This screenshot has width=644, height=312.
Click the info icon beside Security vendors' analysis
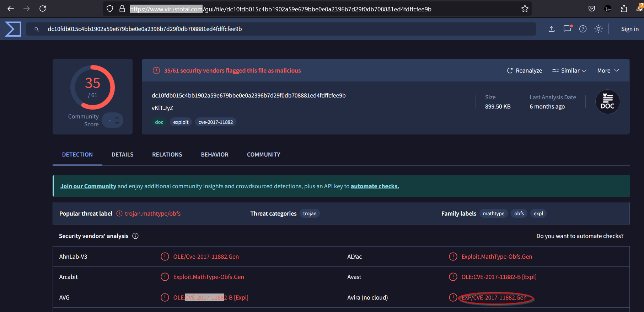pyautogui.click(x=135, y=236)
